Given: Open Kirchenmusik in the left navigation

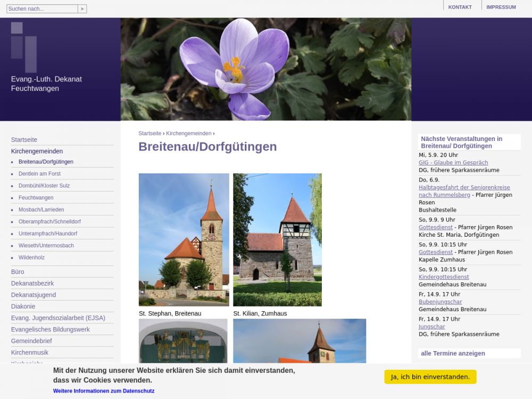Looking at the screenshot, I should [30, 353].
